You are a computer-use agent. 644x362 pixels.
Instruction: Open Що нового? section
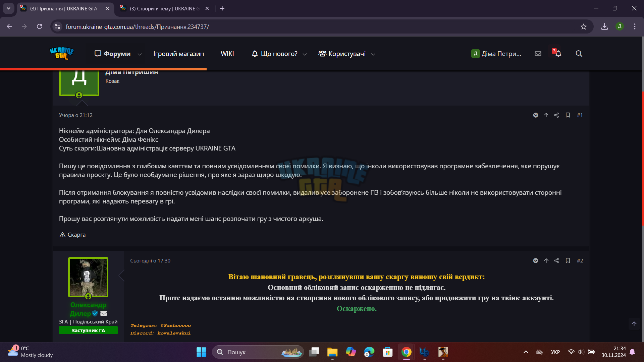click(x=274, y=54)
